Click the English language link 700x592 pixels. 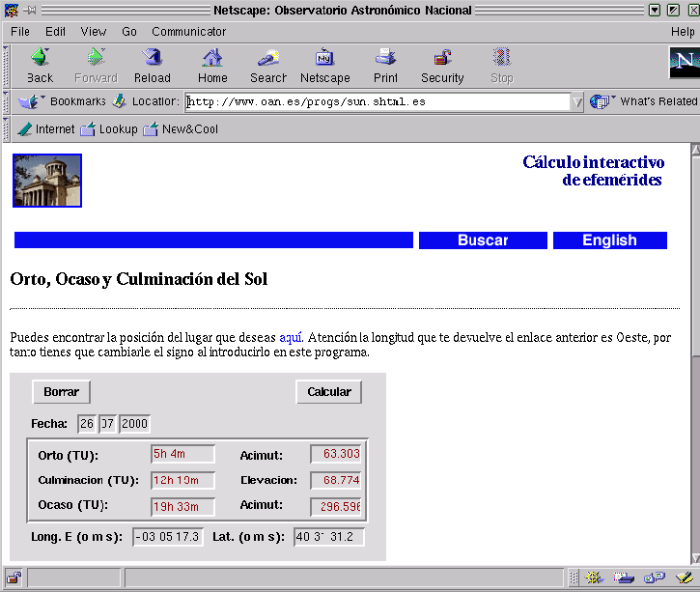click(609, 240)
